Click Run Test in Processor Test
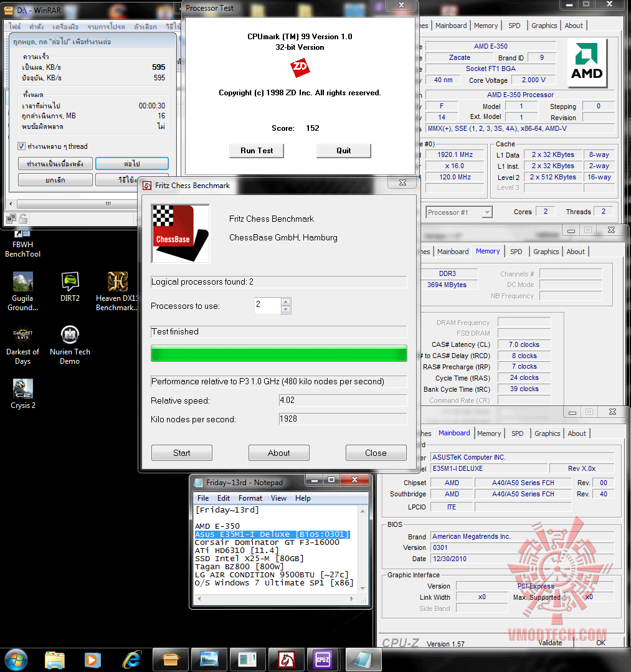Viewport: 631px width, 672px height. coord(257,151)
